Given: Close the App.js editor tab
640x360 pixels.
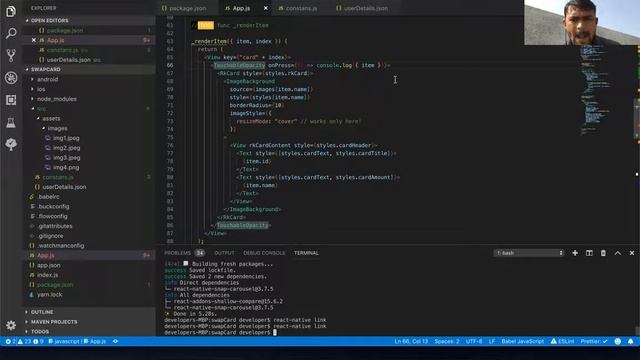Looking at the screenshot, I should pyautogui.click(x=266, y=8).
